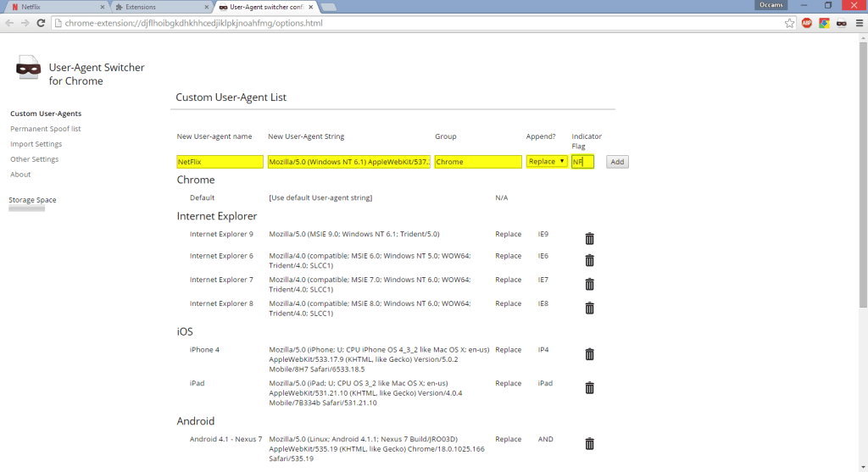
Task: Click the New User-Agent String field
Action: click(349, 162)
